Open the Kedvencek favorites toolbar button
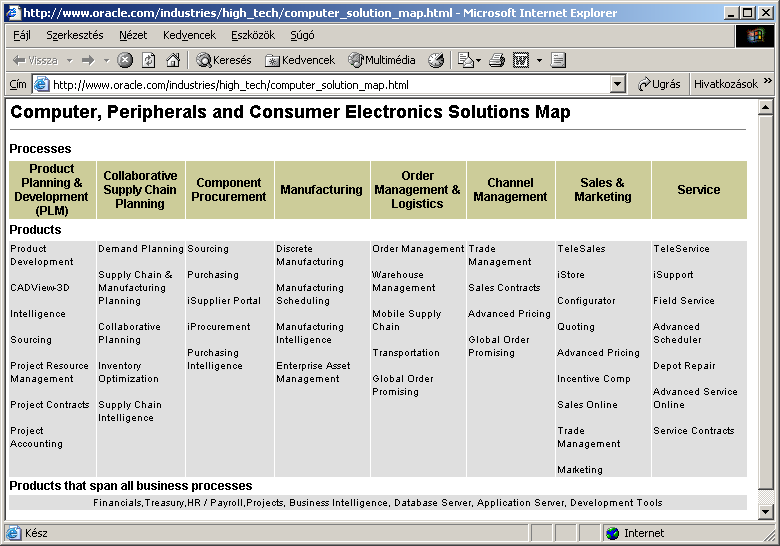 pyautogui.click(x=300, y=60)
